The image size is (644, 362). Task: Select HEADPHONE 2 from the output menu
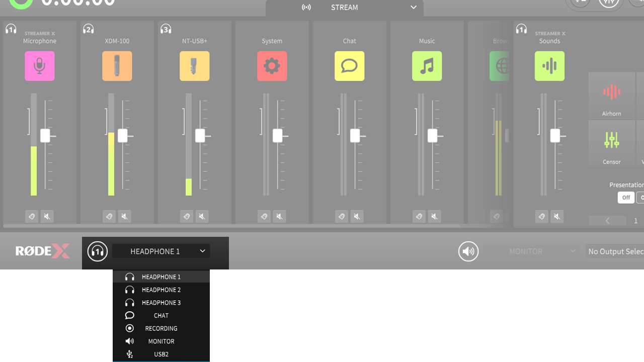coord(161,289)
